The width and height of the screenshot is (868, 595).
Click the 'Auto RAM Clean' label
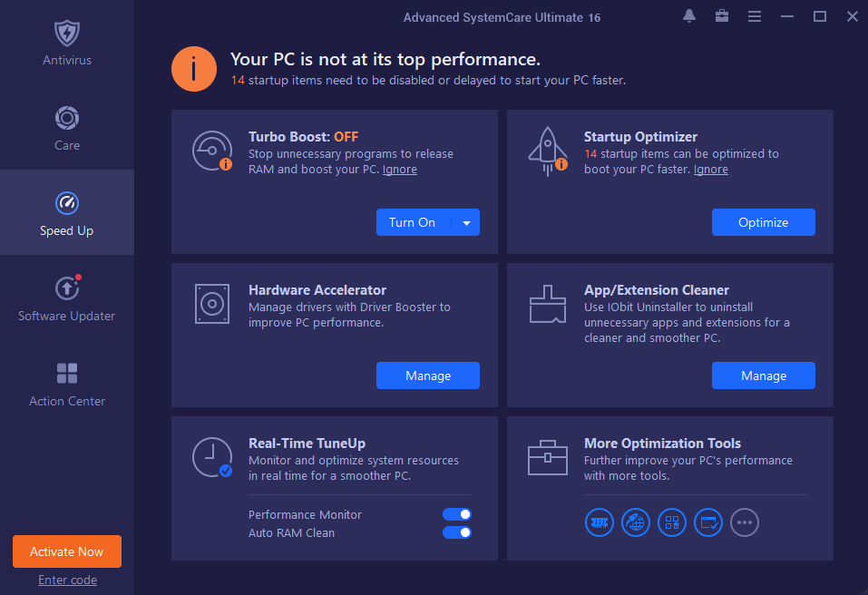coord(292,533)
